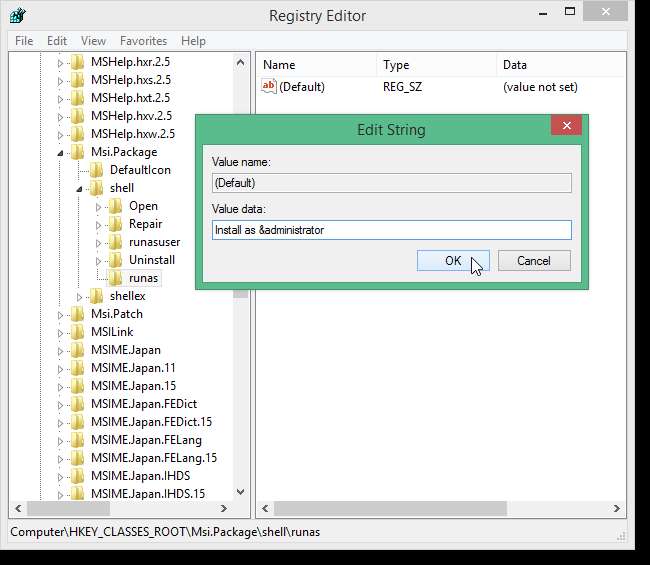Select the MSIME.Japan.IHDS.15 key label
Viewport: 650px width, 565px height.
[148, 494]
